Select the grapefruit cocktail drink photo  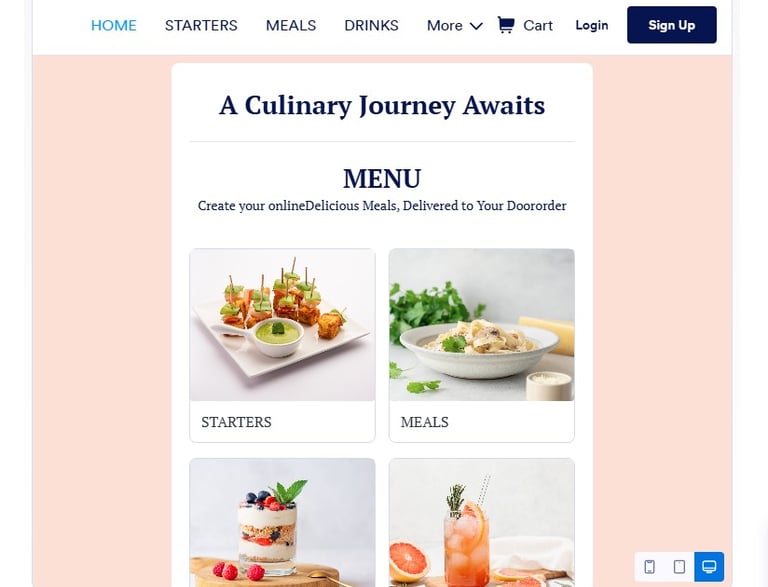click(482, 523)
